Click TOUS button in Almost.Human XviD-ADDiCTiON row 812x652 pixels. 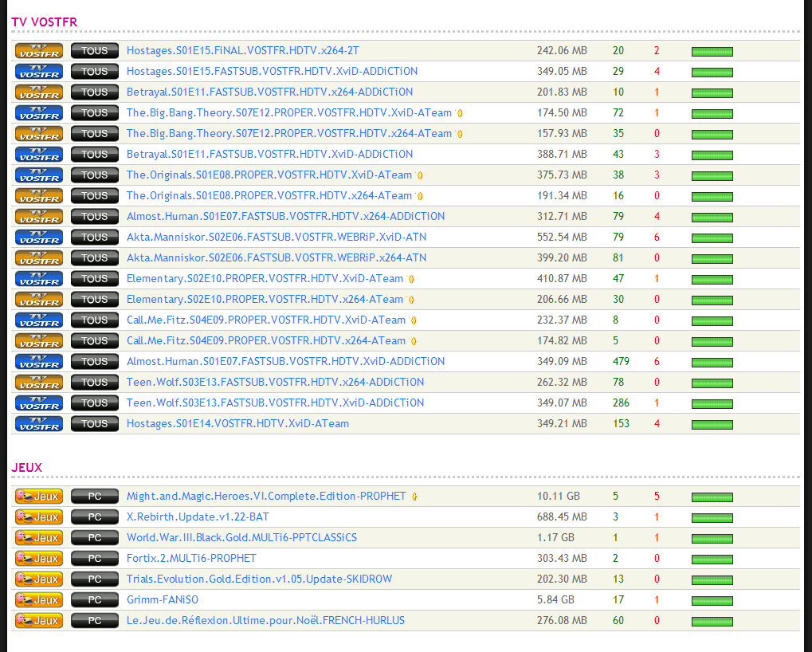click(x=94, y=362)
